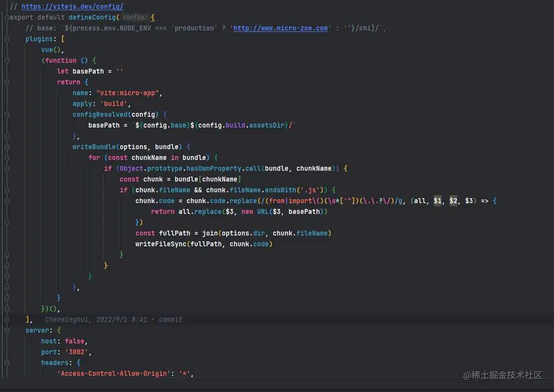The height and width of the screenshot is (392, 554).
Task: Open the vitejs.dev/config link in the comment
Action: click(73, 6)
